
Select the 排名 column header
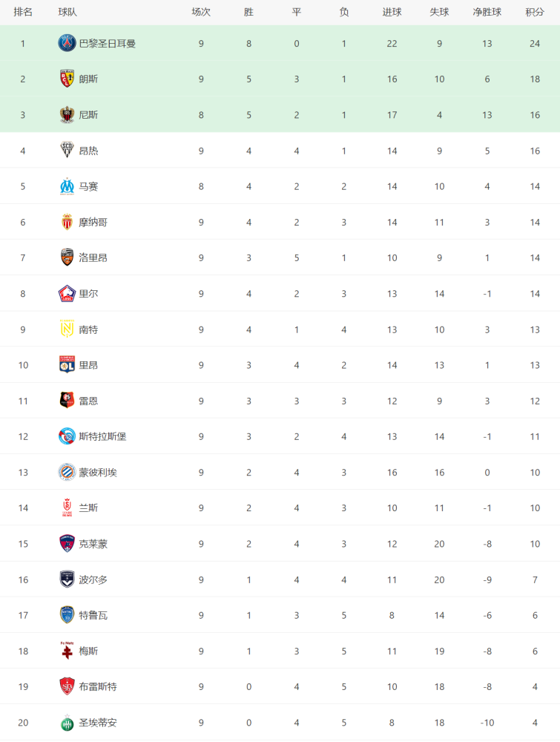23,13
